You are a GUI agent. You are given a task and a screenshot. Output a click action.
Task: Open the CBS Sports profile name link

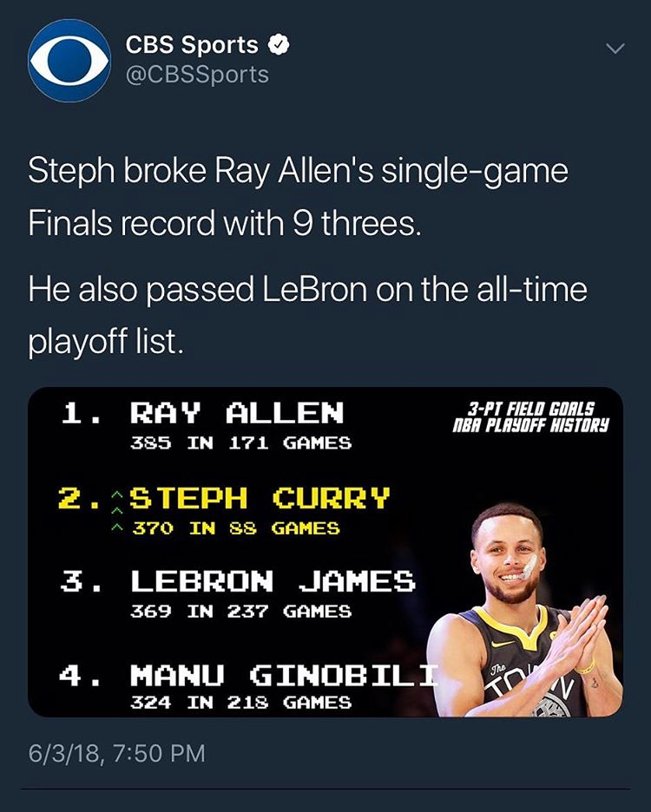point(192,44)
